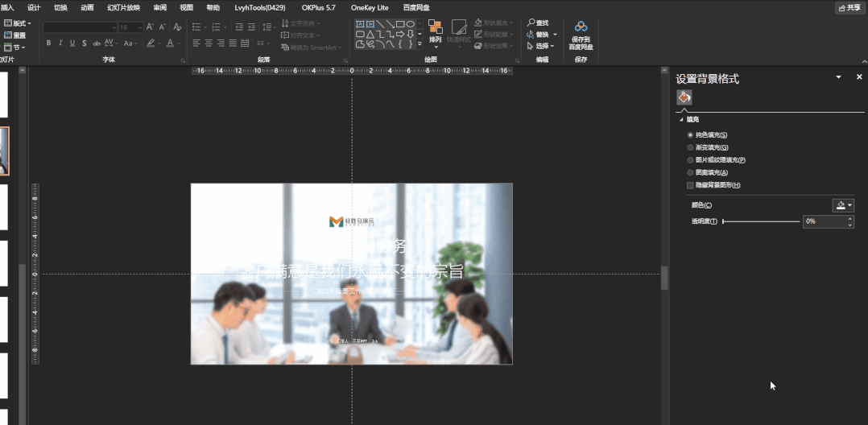
Task: Align text right in paragraph group
Action: [221, 43]
